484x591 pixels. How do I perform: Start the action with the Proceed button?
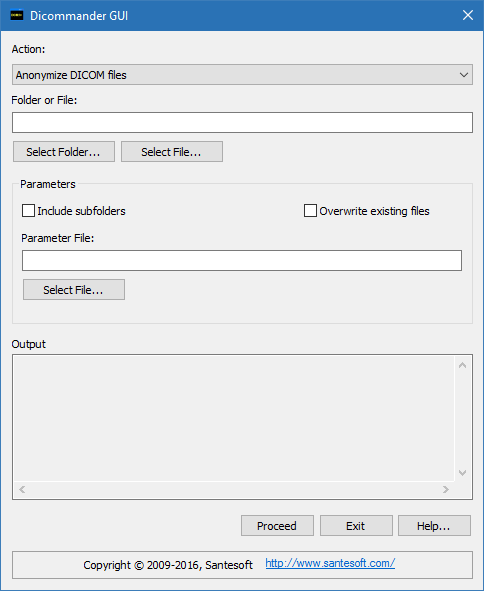click(277, 525)
